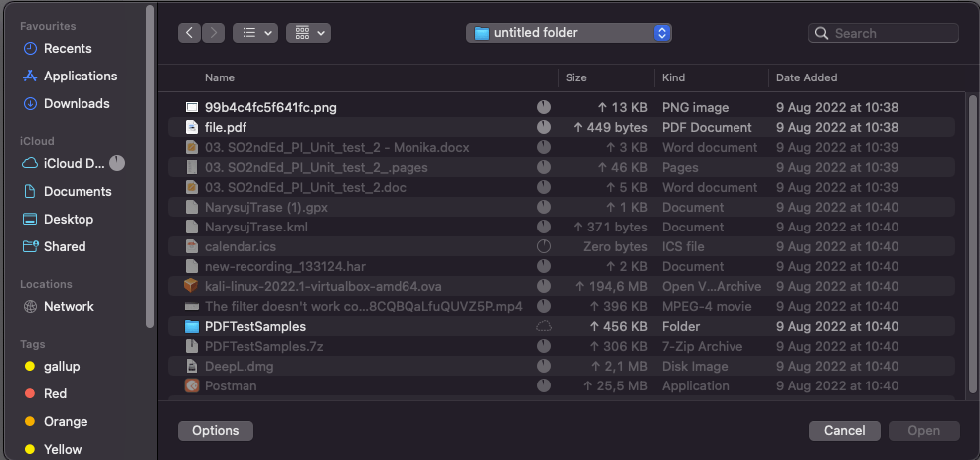Sort by the Size column header
Image resolution: width=980 pixels, height=460 pixels.
[x=605, y=77]
